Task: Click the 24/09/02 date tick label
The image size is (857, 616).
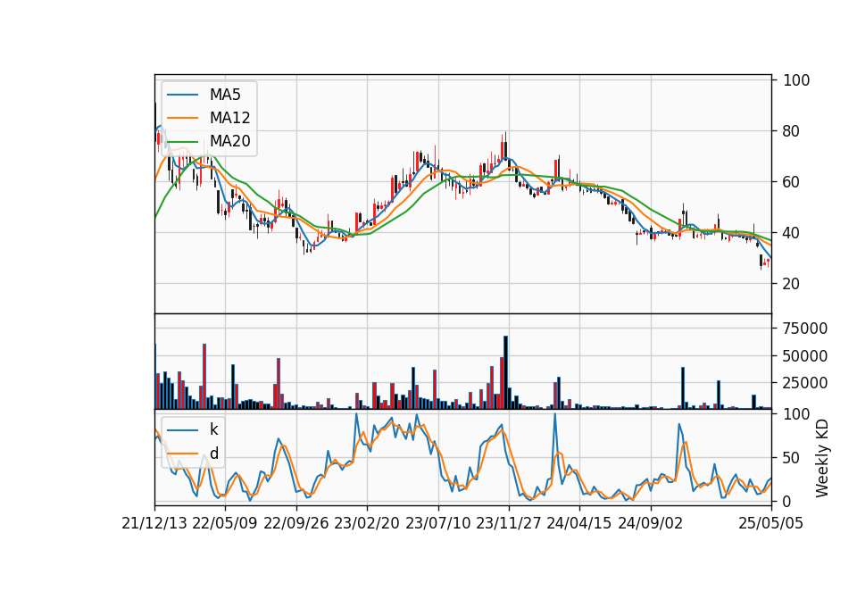Action: (x=651, y=523)
